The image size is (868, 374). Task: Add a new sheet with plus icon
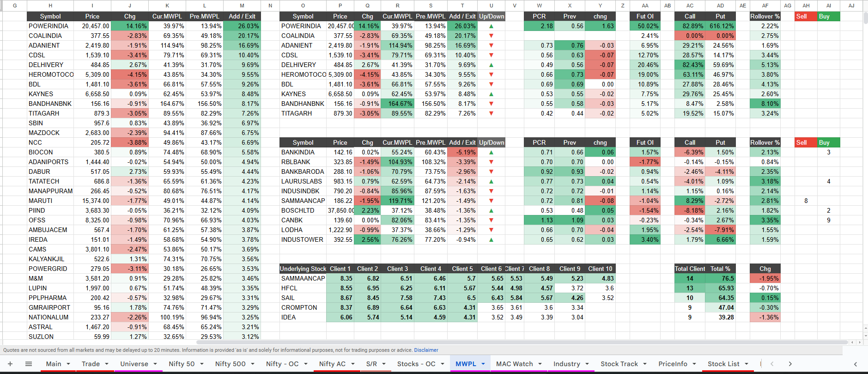pyautogui.click(x=10, y=364)
